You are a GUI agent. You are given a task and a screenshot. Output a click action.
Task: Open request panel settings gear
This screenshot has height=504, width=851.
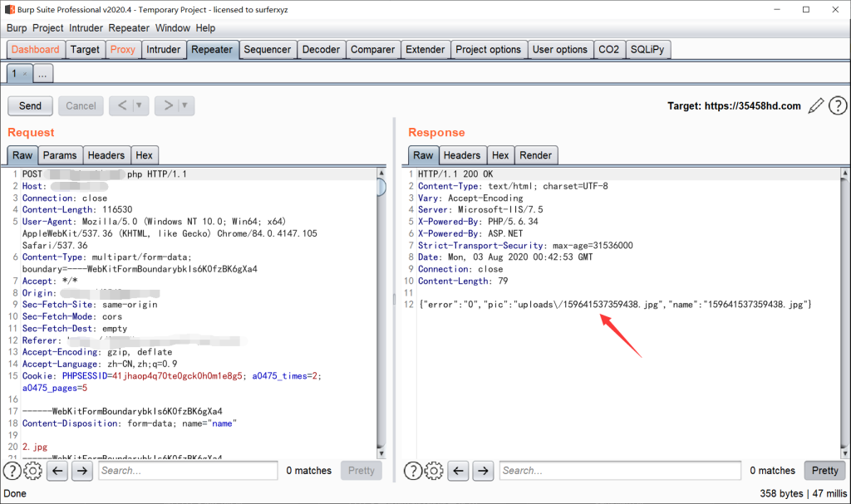point(32,471)
